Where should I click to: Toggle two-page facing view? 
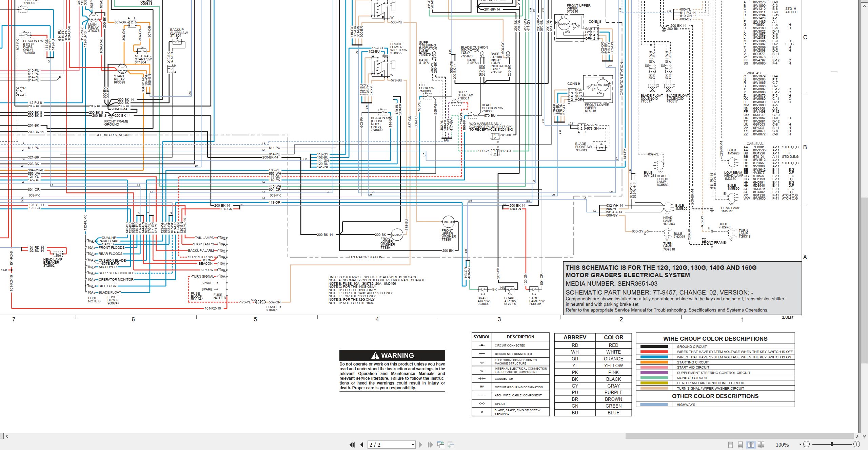(x=751, y=445)
